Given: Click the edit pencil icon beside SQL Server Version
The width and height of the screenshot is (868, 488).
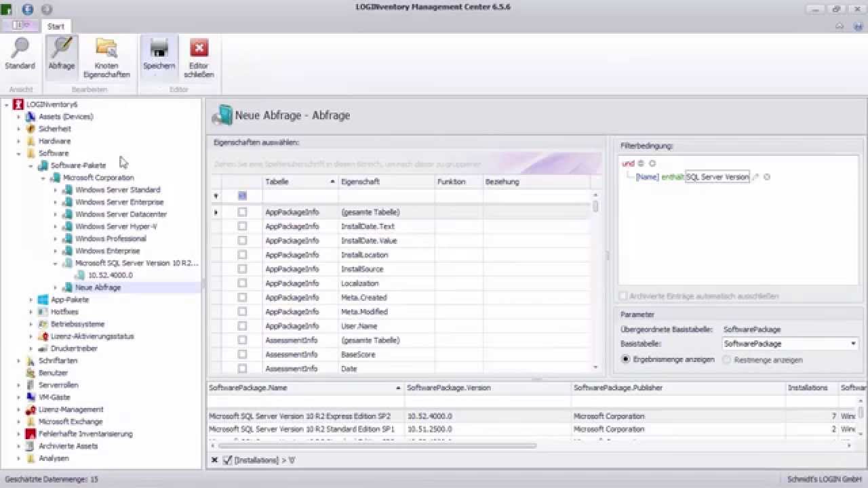Looking at the screenshot, I should (756, 177).
